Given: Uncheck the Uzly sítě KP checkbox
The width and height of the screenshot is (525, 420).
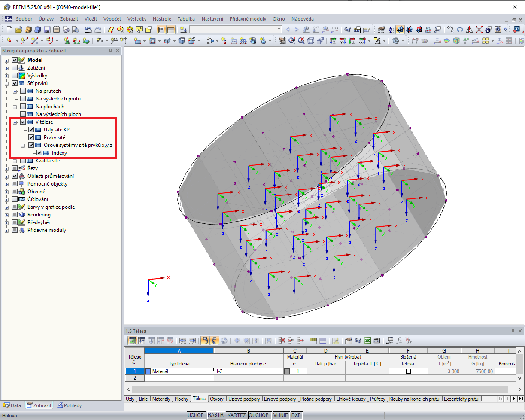Looking at the screenshot, I should 31,130.
